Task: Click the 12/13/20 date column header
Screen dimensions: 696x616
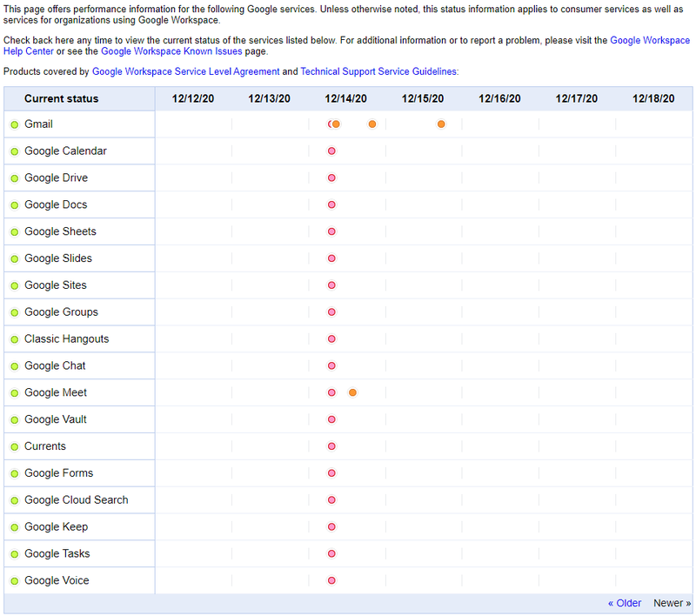Action: point(269,99)
